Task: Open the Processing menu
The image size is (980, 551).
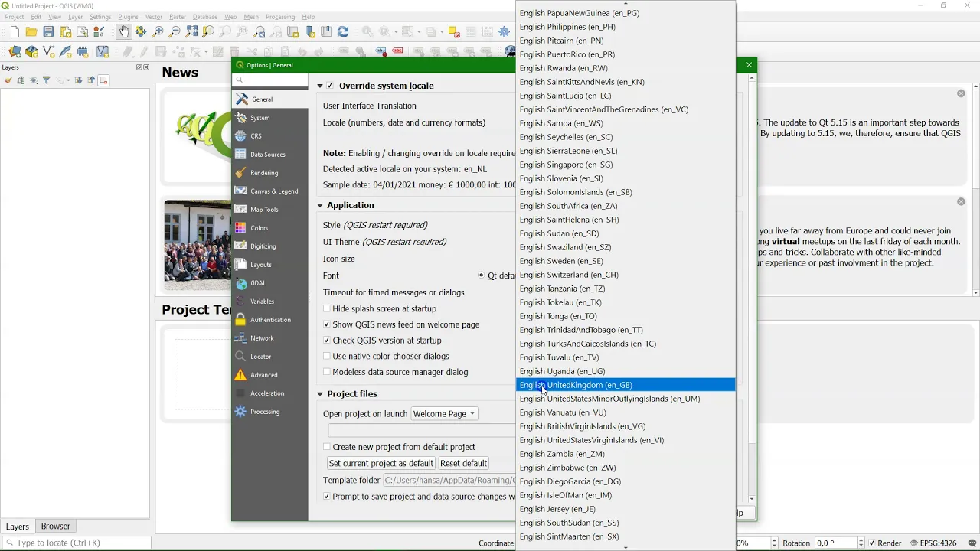Action: coord(280,17)
